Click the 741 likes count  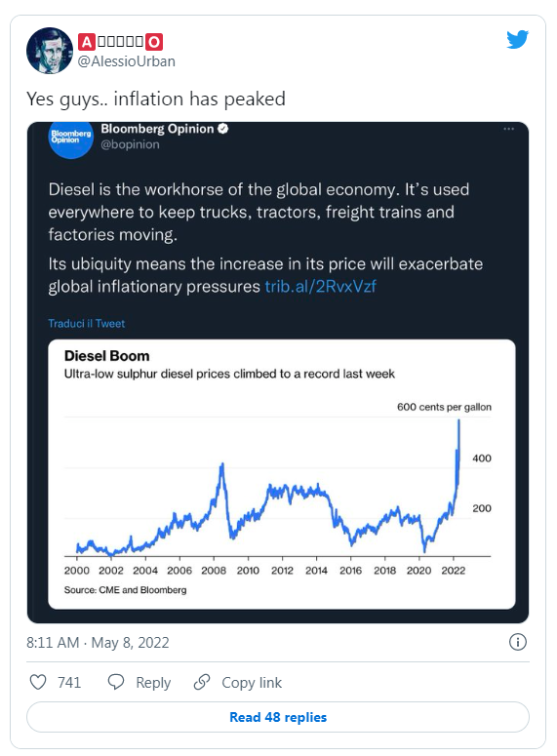coord(69,683)
